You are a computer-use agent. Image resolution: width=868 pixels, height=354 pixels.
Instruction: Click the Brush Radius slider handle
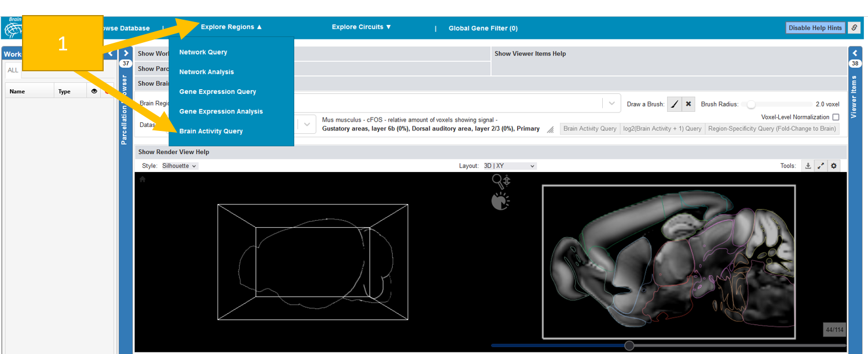pyautogui.click(x=751, y=105)
